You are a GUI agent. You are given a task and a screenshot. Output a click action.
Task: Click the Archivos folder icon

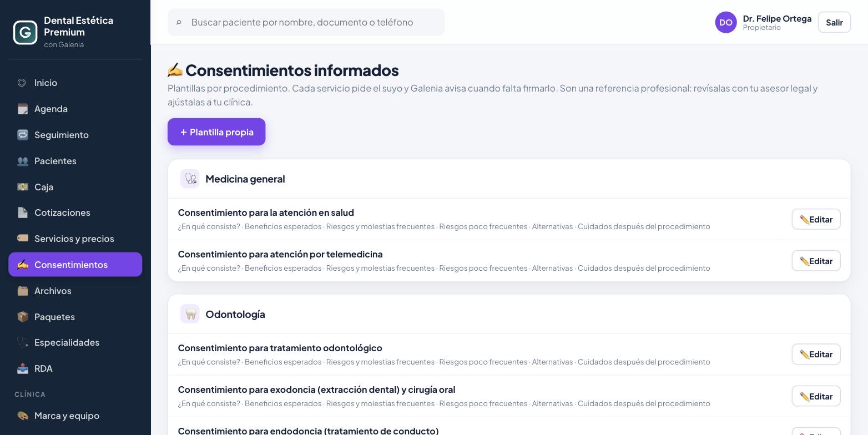22,291
